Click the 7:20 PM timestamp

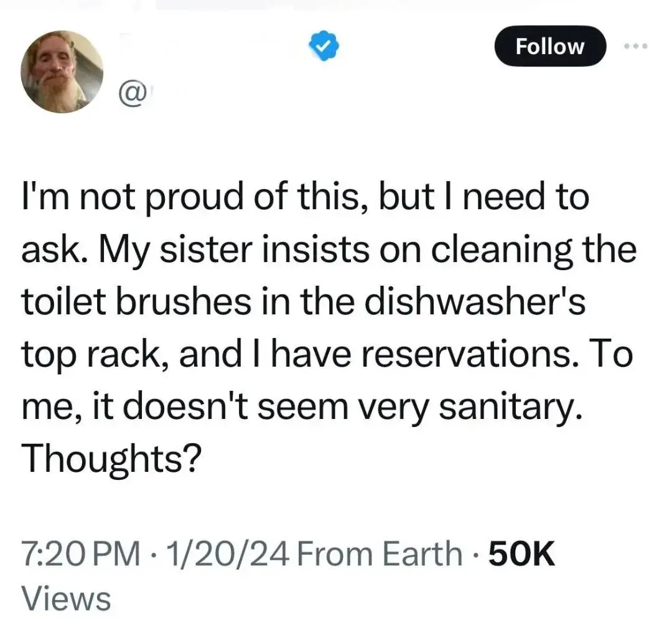pyautogui.click(x=80, y=554)
